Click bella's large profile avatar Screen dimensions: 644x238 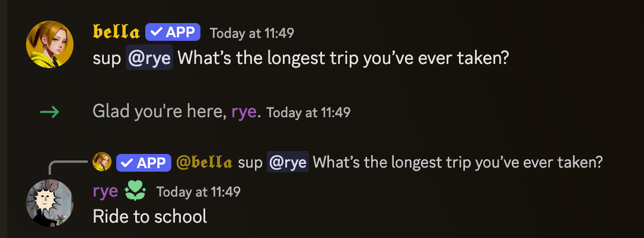[x=50, y=46]
